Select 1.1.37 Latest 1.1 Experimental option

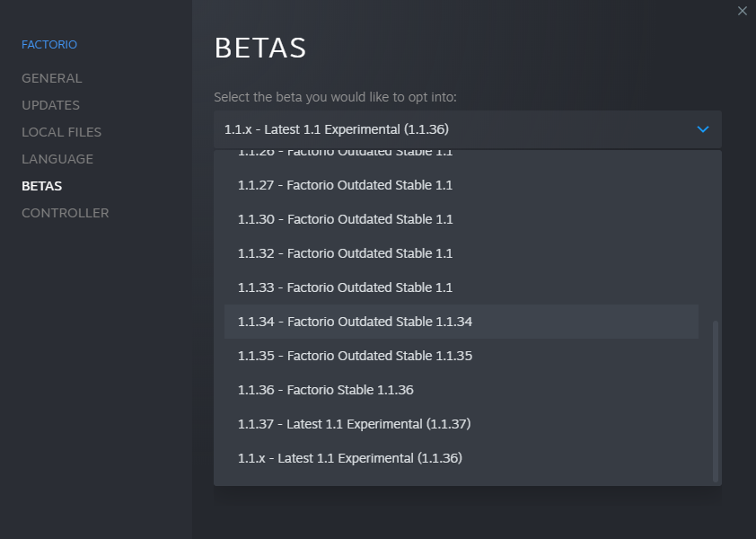tap(354, 424)
